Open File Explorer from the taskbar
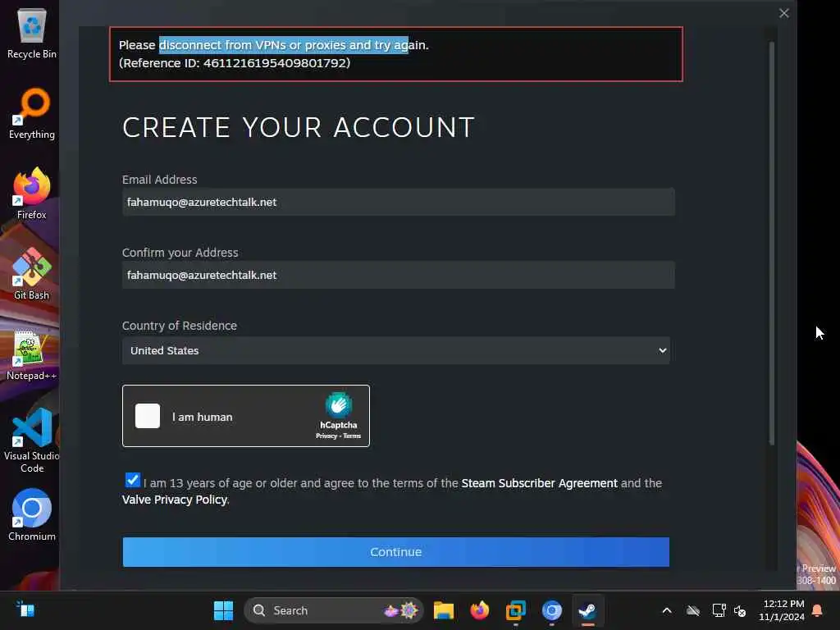The image size is (840, 630). (x=444, y=610)
